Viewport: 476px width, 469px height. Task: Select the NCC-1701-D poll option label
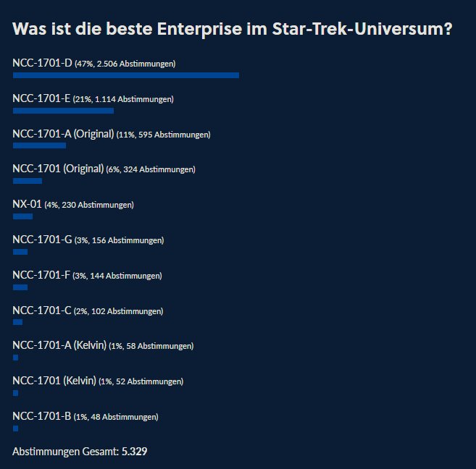pos(43,64)
